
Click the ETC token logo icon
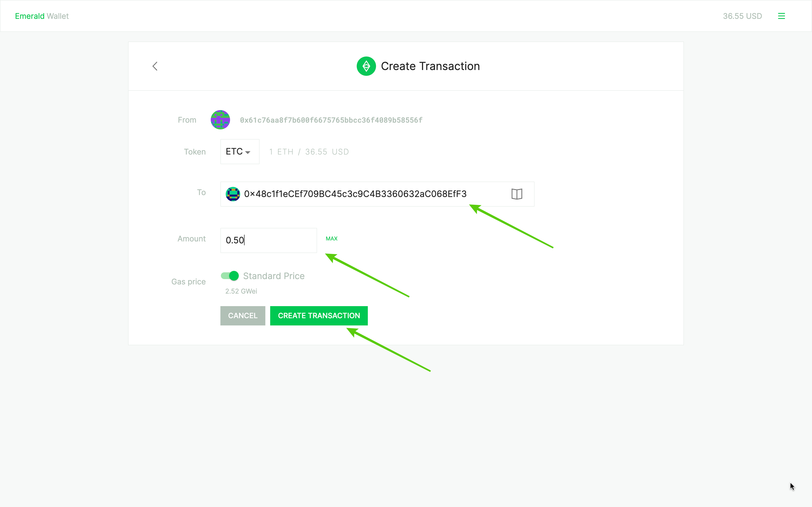(x=367, y=65)
